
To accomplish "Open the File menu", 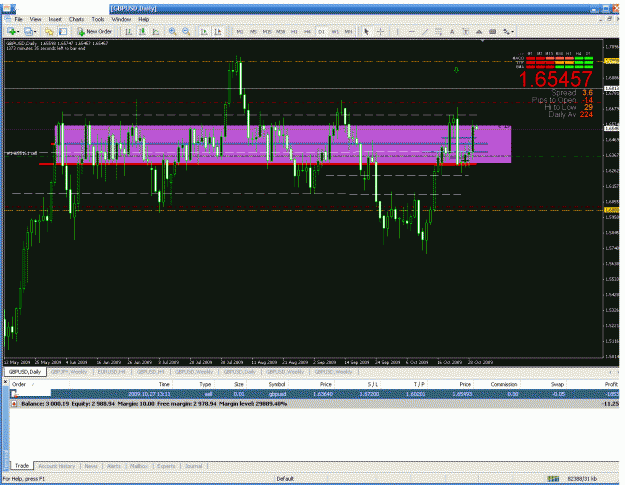I will pos(19,19).
